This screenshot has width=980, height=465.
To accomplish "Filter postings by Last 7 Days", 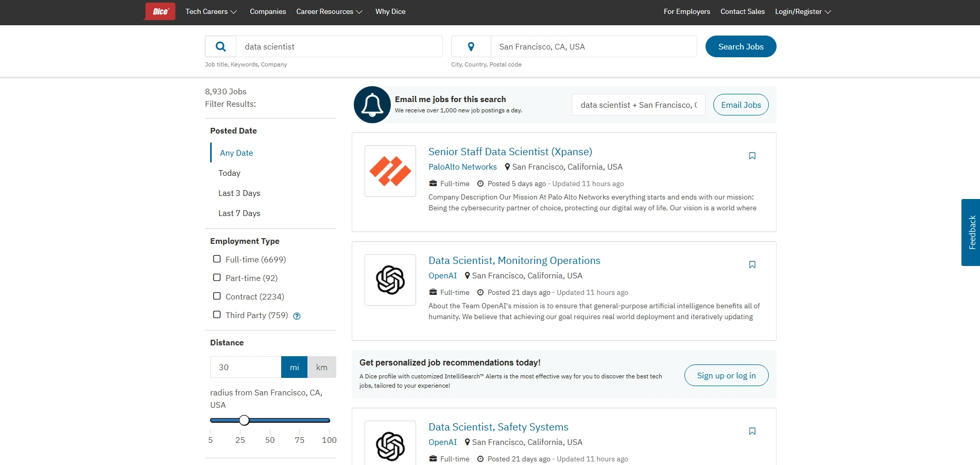I will click(239, 213).
